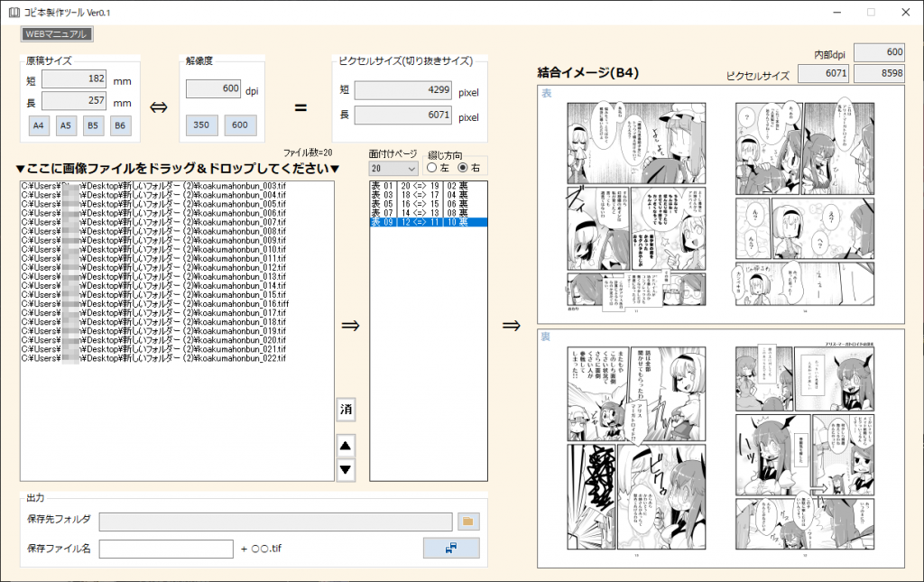Select imposition row 表 01 20<=>19

point(428,186)
